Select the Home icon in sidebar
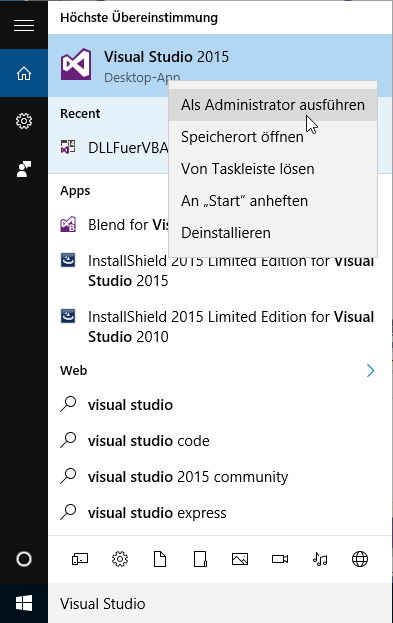Viewport: 393px width, 623px height. [24, 73]
